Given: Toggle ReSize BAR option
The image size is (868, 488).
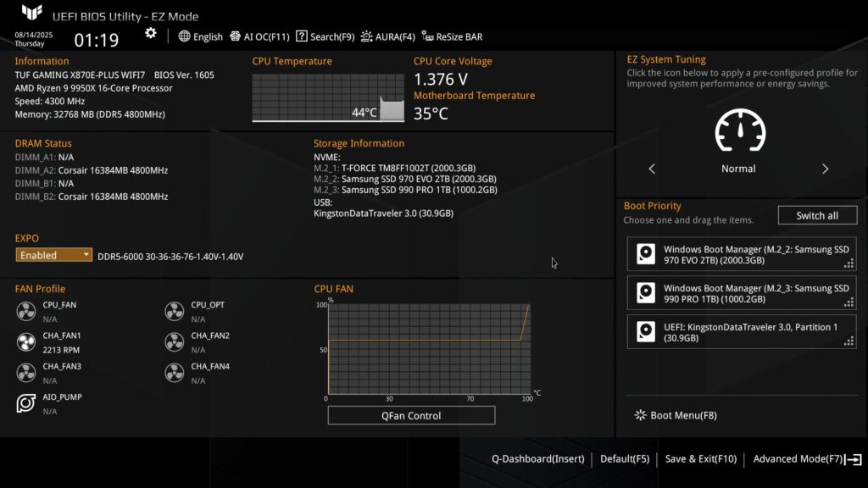Looking at the screenshot, I should 452,36.
